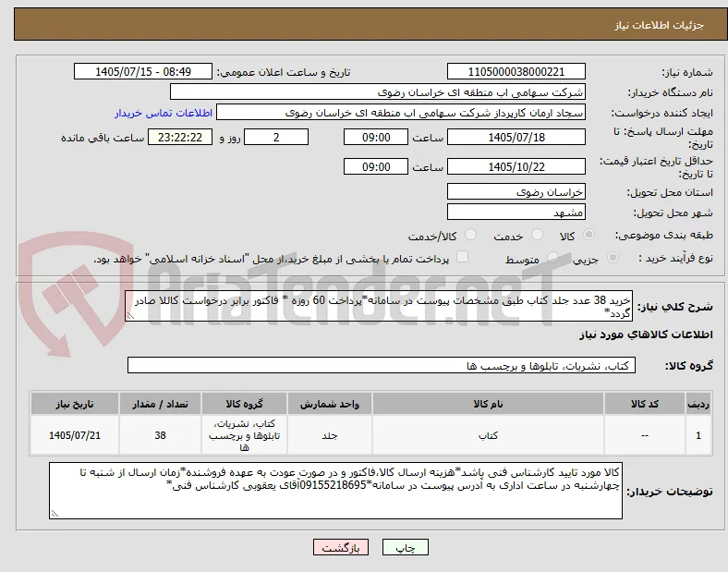Select the کالا radio button
The height and width of the screenshot is (572, 728).
point(588,235)
